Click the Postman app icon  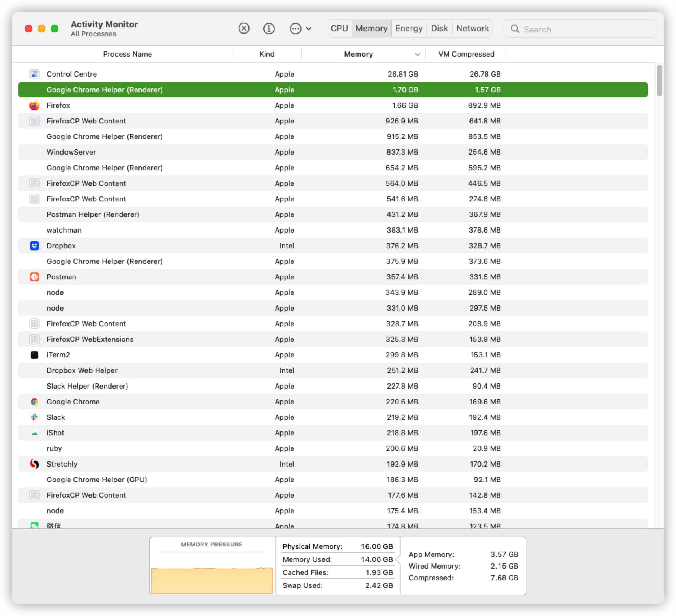pos(34,277)
